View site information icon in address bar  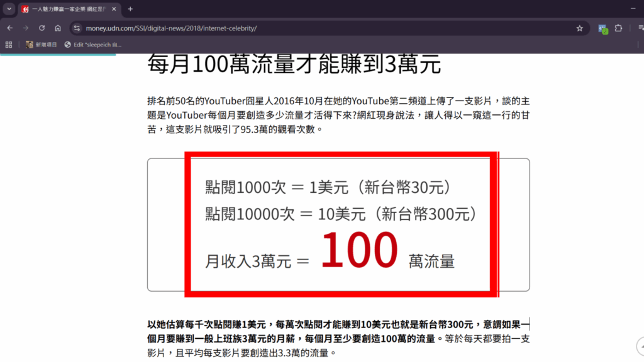76,28
